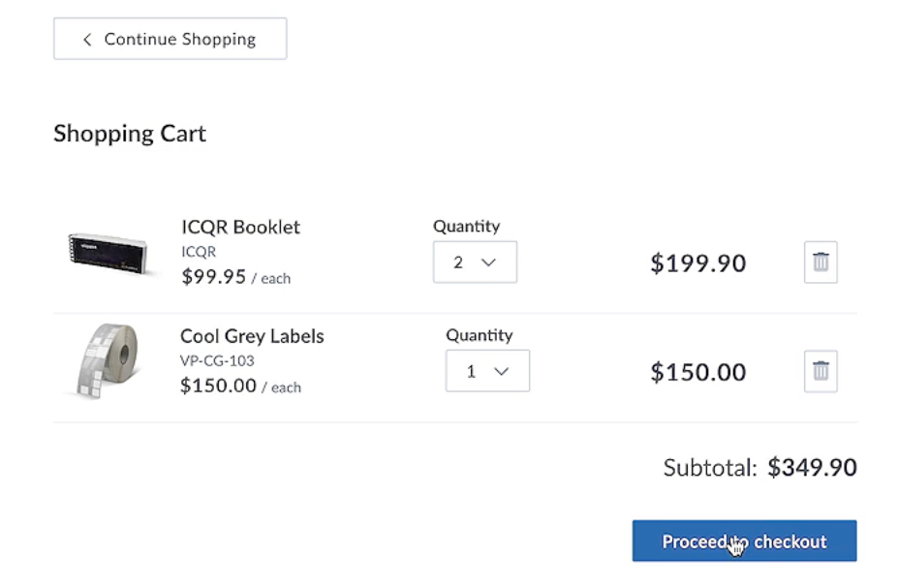
Task: Click the chevron on the quantity selector showing 2
Action: tap(489, 262)
